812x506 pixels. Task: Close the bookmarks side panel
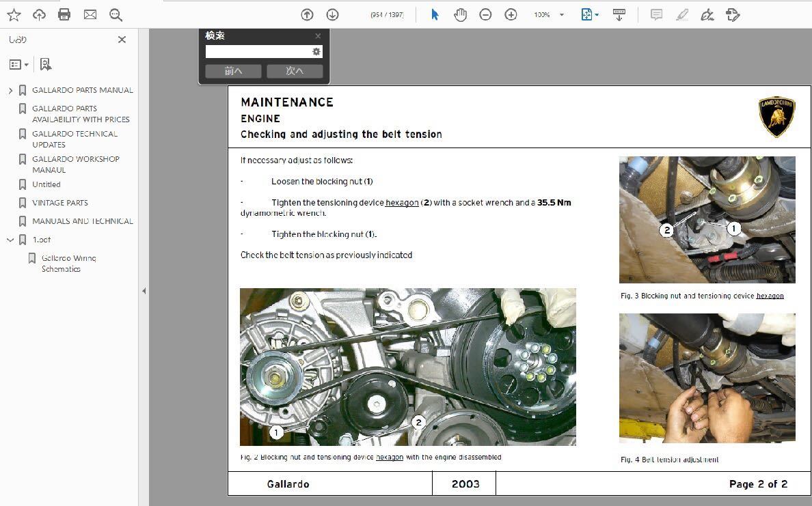[122, 40]
